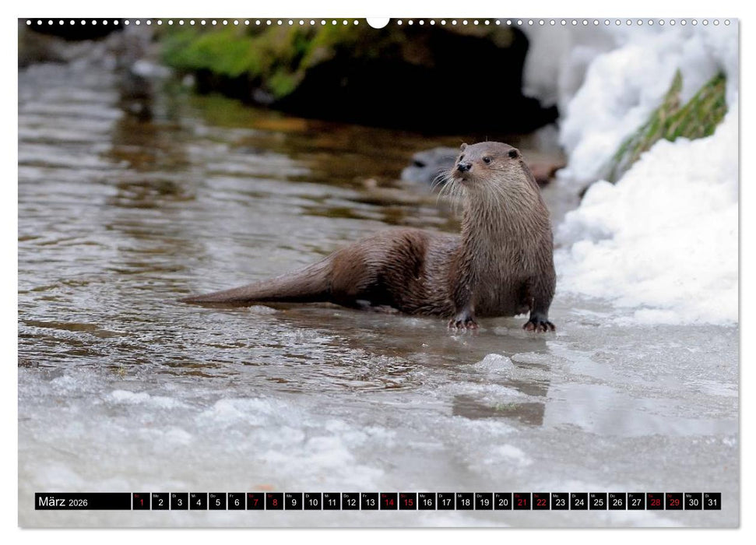
Task: Toggle the date 10 cell
Action: [315, 504]
